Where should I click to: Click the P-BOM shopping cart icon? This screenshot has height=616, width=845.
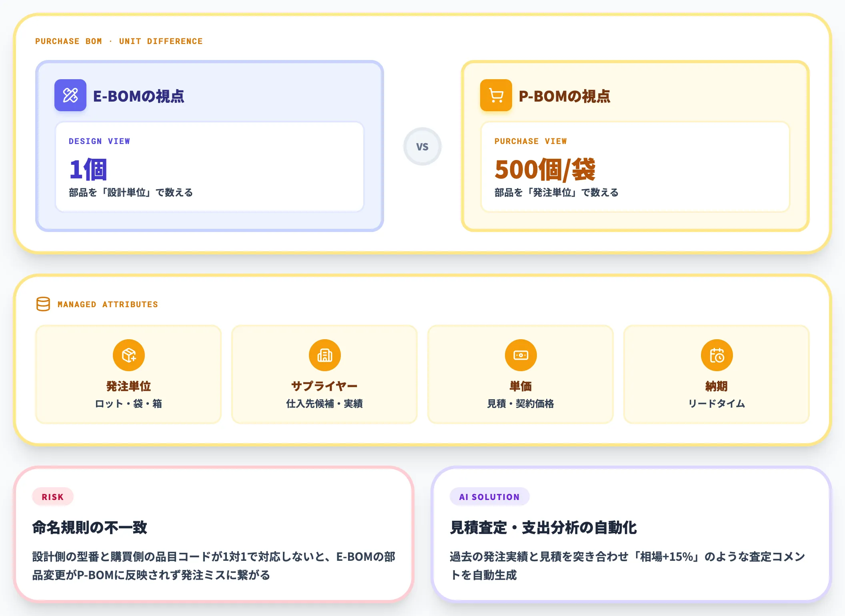click(x=496, y=95)
